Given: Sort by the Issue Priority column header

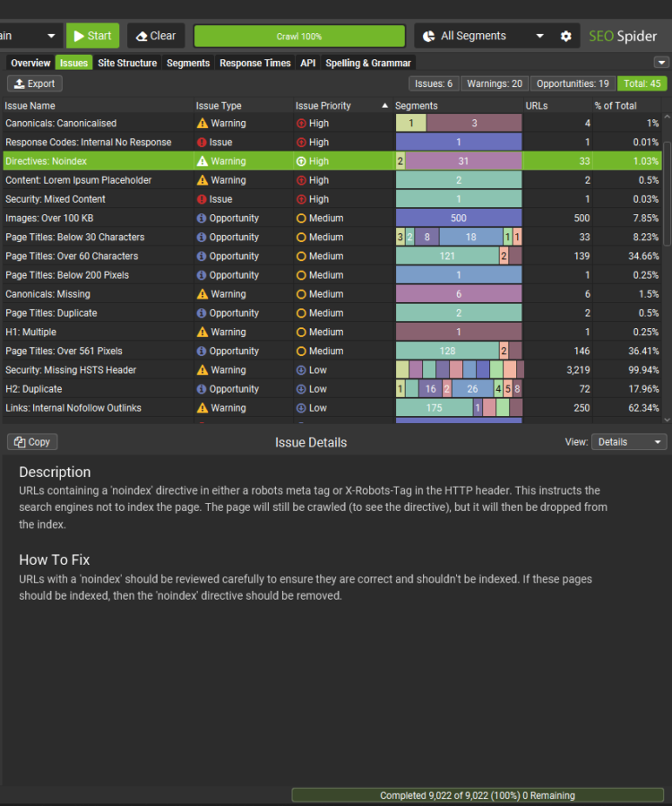Looking at the screenshot, I should [323, 106].
